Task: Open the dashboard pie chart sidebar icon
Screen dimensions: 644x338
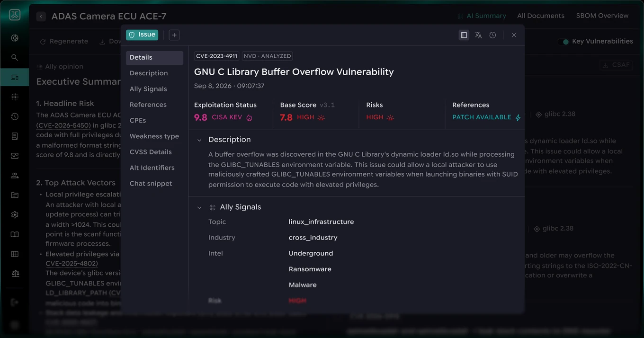Action: tap(15, 38)
